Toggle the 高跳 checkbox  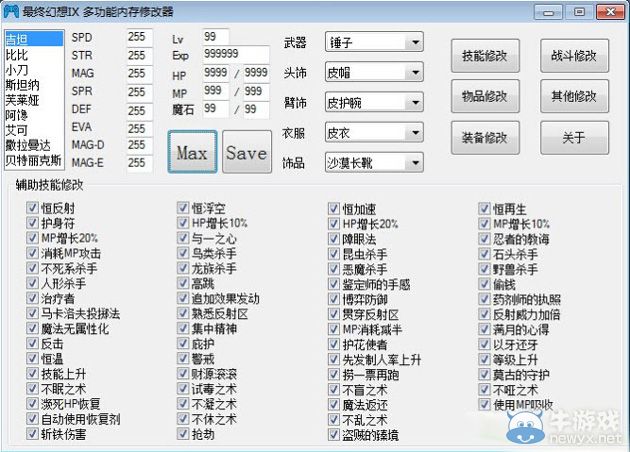click(182, 283)
